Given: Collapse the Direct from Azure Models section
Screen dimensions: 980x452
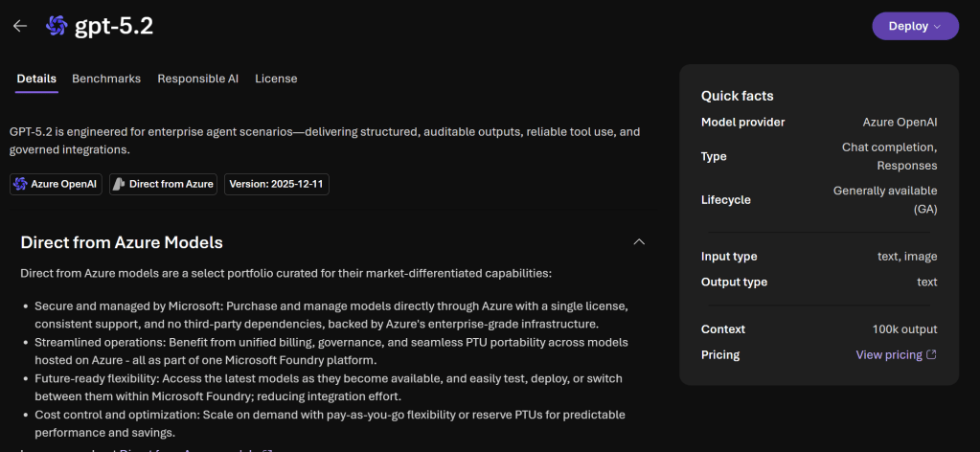Looking at the screenshot, I should tap(639, 242).
